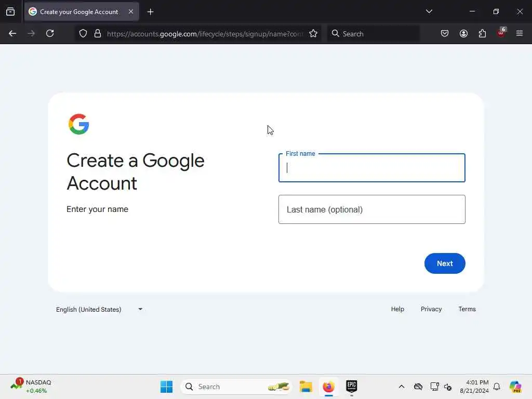Click the Google logo
The image size is (532, 399).
click(79, 124)
